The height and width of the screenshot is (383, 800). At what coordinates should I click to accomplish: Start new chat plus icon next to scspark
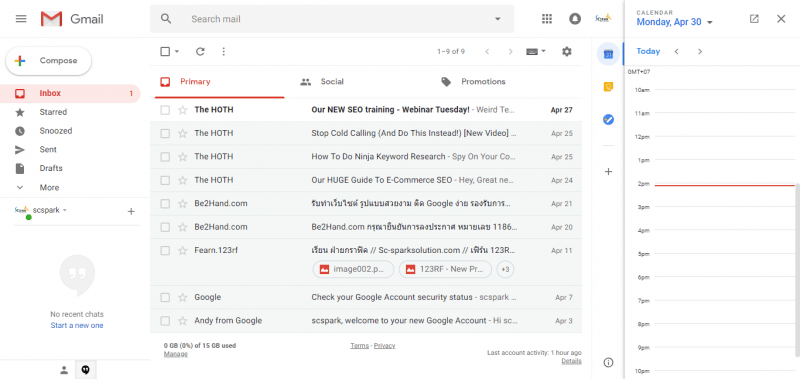tap(131, 211)
